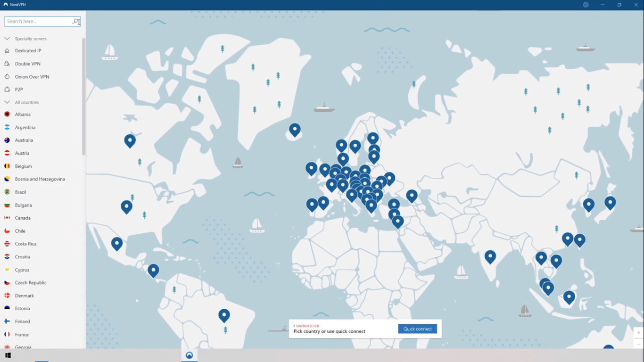The width and height of the screenshot is (644, 362).
Task: Collapse the Specialty servers section
Action: [7, 39]
